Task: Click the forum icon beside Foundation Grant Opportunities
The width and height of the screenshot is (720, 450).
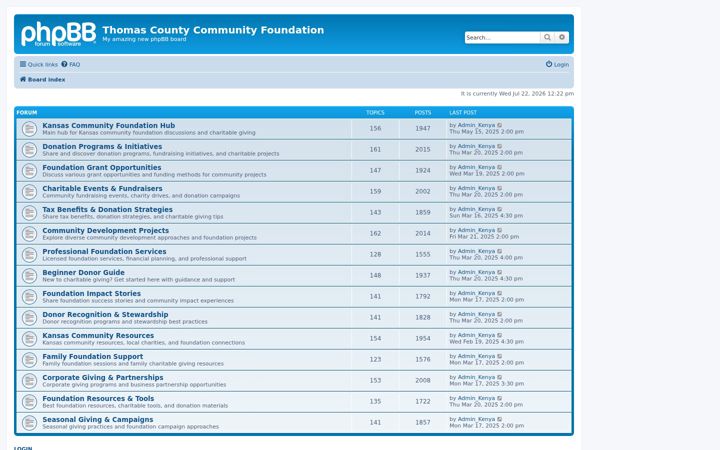Action: point(29,171)
